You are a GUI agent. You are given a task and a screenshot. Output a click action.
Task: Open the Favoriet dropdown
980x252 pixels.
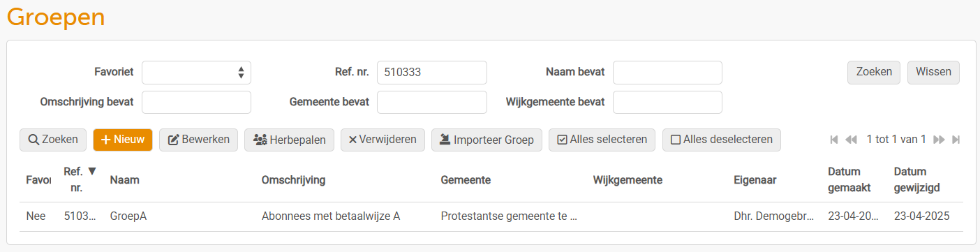196,72
